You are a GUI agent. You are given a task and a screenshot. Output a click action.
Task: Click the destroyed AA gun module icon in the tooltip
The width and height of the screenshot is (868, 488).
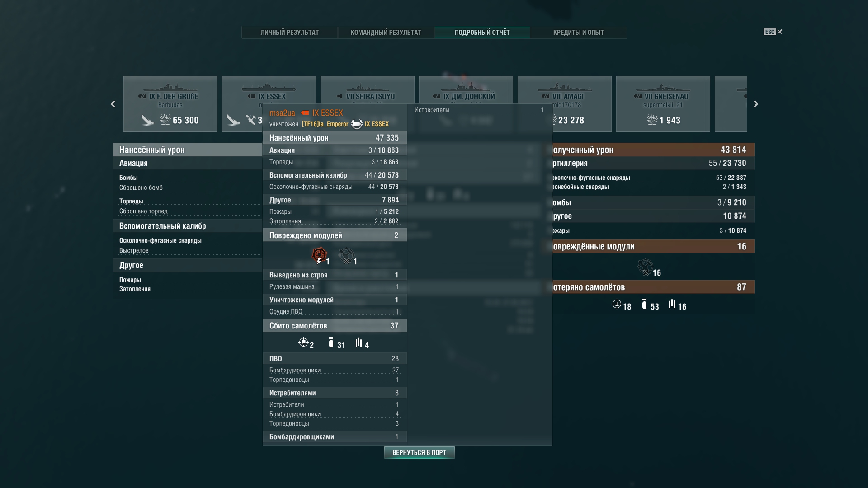[346, 255]
